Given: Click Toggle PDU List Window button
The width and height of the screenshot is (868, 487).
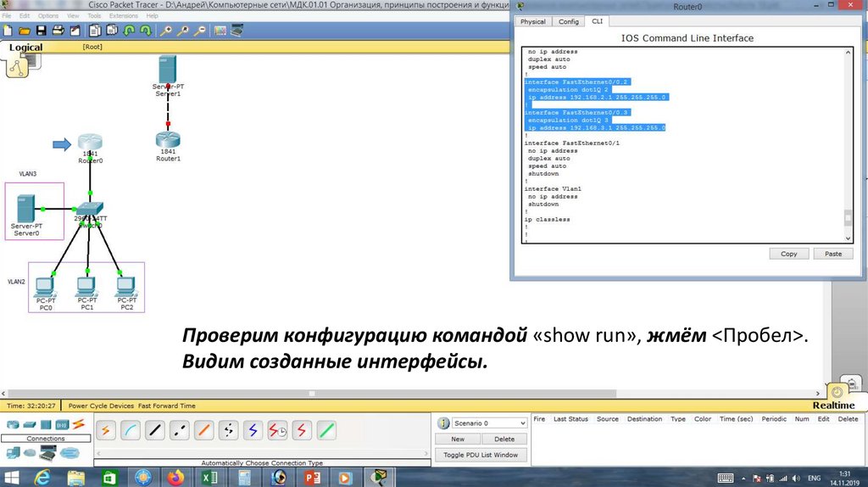Looking at the screenshot, I should (x=481, y=455).
